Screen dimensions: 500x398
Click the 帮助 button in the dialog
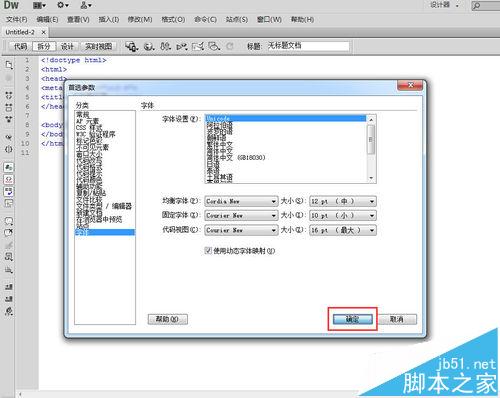[x=168, y=319]
